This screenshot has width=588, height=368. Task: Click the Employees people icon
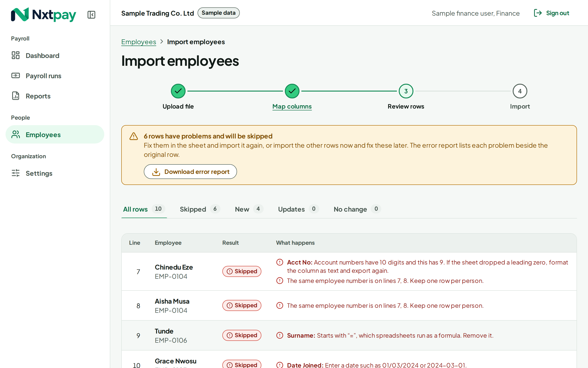[16, 134]
